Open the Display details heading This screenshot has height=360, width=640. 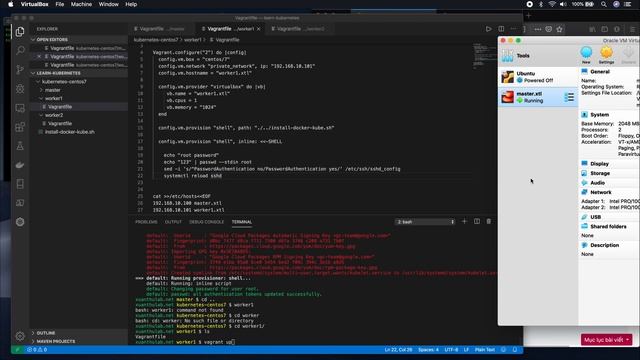click(599, 164)
